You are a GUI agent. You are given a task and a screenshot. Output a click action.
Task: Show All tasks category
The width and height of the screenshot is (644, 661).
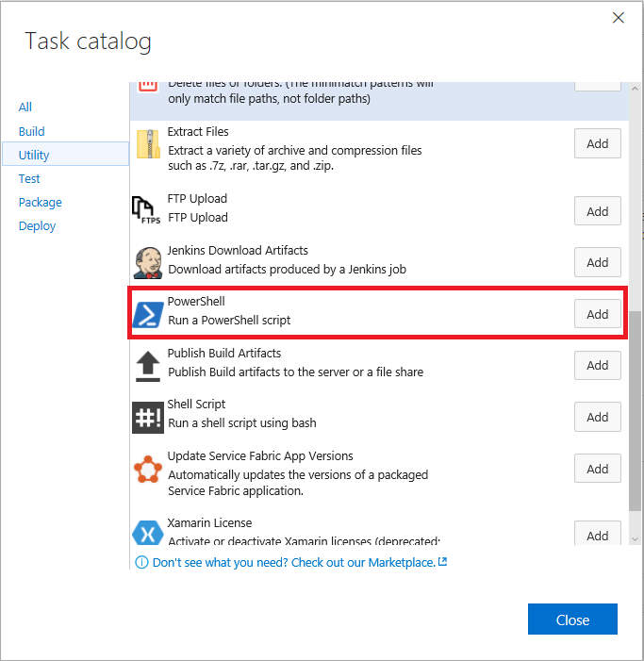[25, 107]
